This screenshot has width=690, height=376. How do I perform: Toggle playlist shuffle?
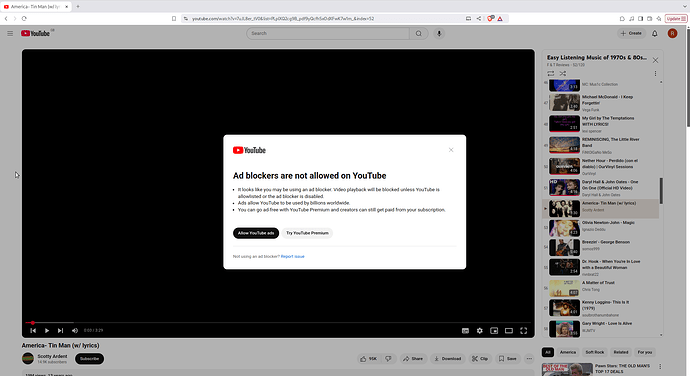(x=563, y=74)
